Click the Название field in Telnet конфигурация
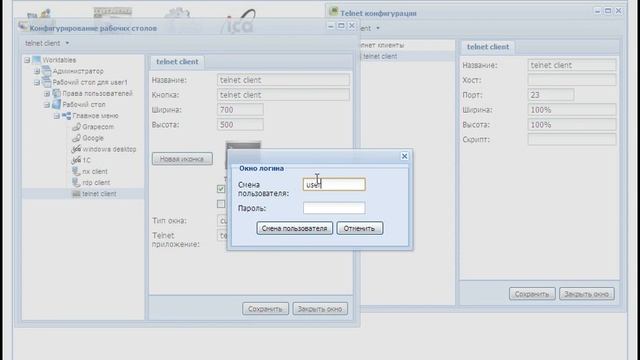The image size is (640, 360). point(572,65)
